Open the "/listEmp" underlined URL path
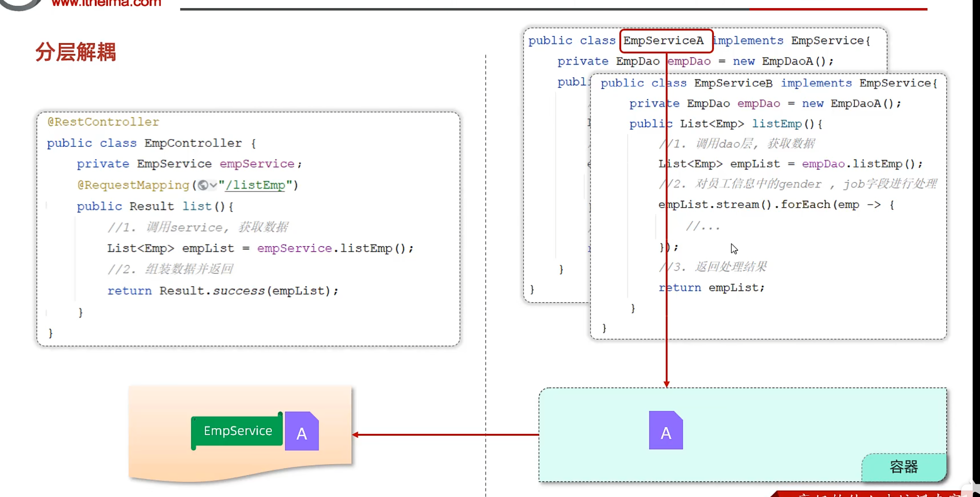Image resolution: width=980 pixels, height=497 pixels. (x=255, y=185)
